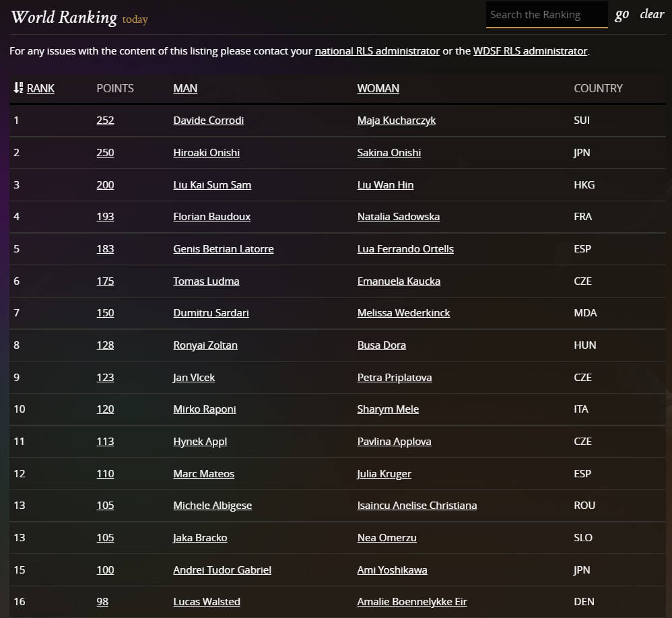Open WDSF RLS administrator contact link
The height and width of the screenshot is (618, 672).
coord(530,51)
